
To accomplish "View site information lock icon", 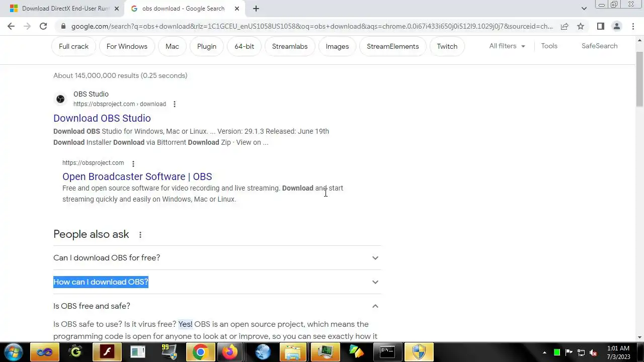I will coord(63,26).
